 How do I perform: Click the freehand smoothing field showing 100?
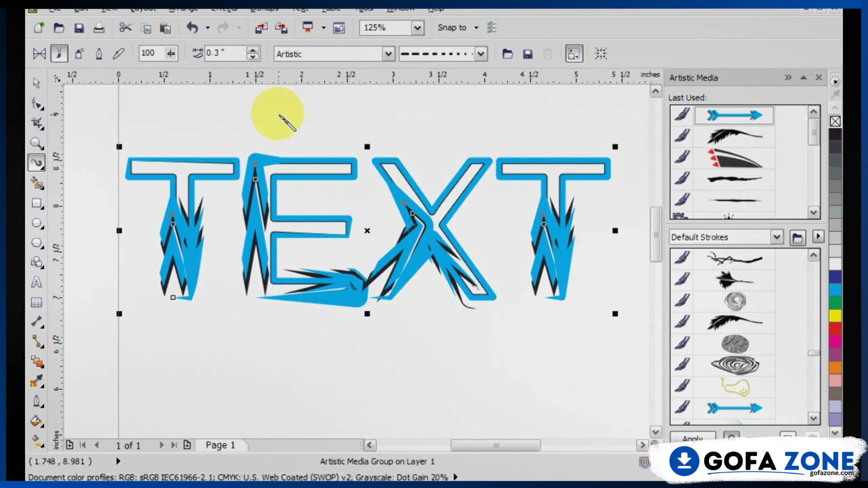152,53
